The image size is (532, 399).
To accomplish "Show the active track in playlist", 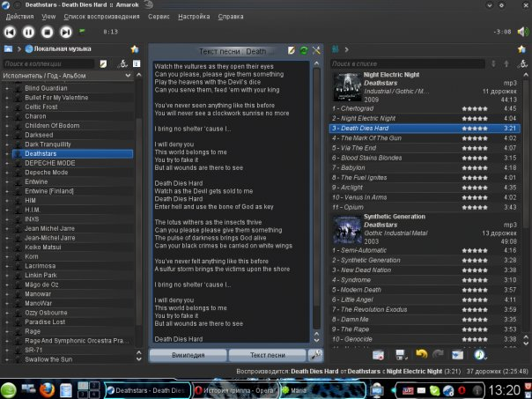I will pyautogui.click(x=457, y=355).
